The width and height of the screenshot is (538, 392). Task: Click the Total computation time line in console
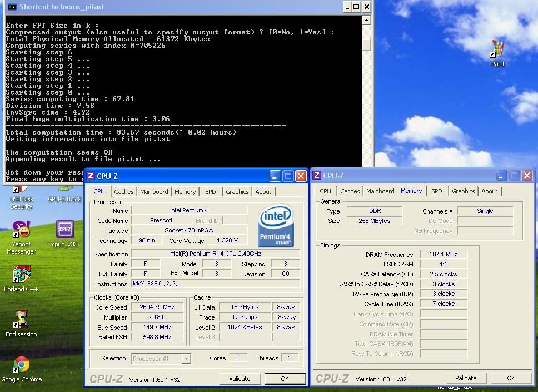[121, 132]
